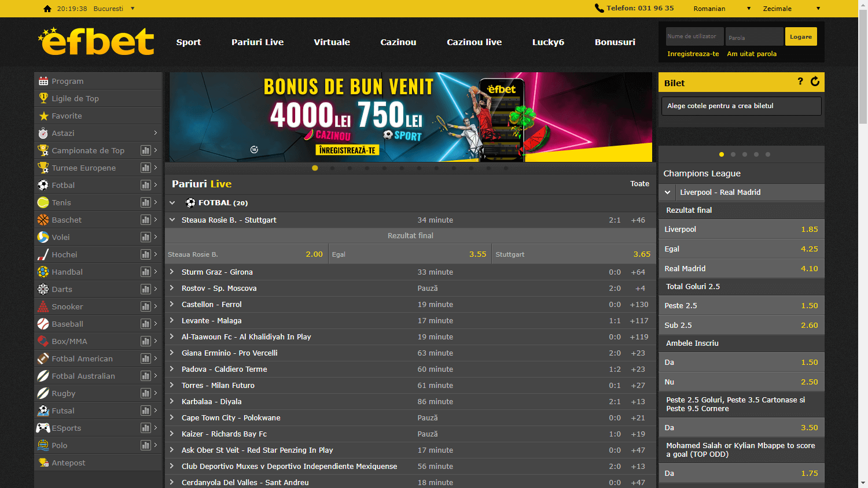Select second dot in bet slip carousel
The height and width of the screenshot is (488, 868).
(x=733, y=154)
